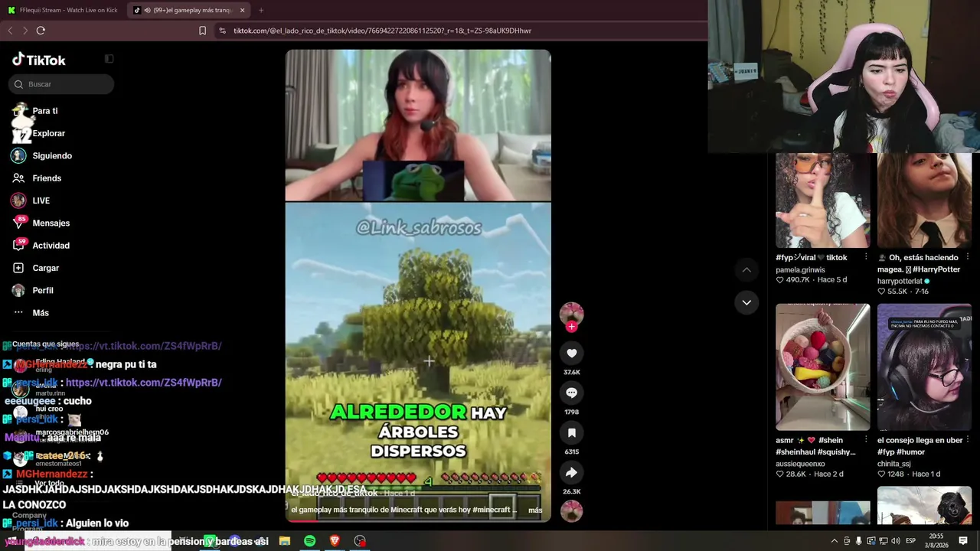Screen dimensions: 980x551
Task: Open the LIVE section
Action: point(31,201)
